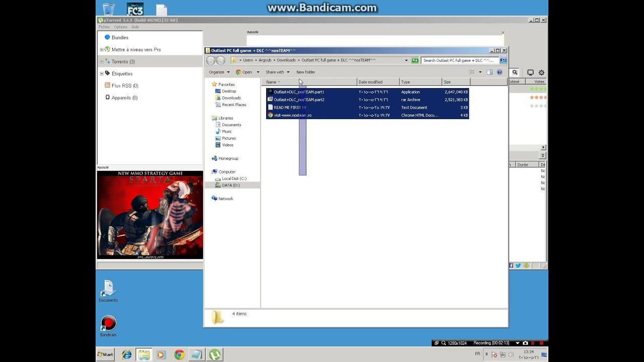The width and height of the screenshot is (644, 362).
Task: Refresh the Explorer folder view
Action: (415, 60)
